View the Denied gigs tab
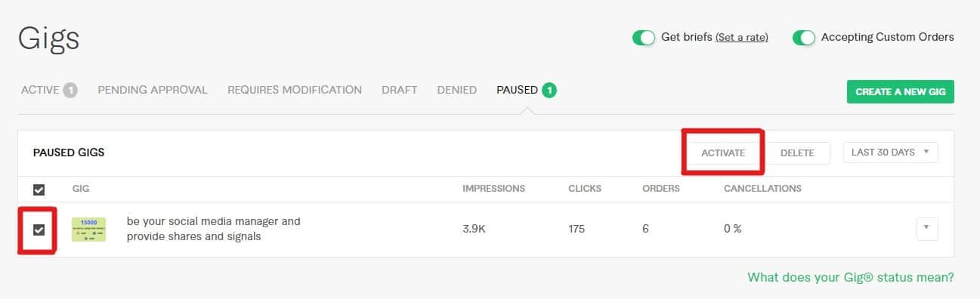 pos(456,90)
